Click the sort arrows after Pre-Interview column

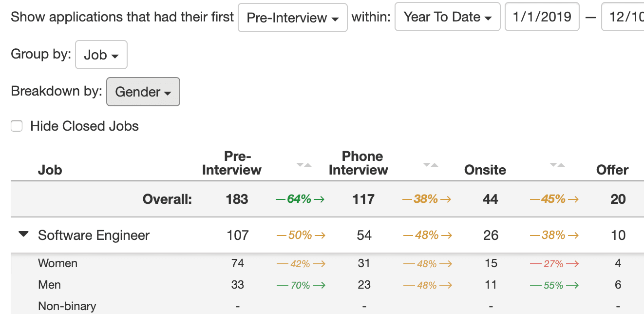(x=304, y=165)
